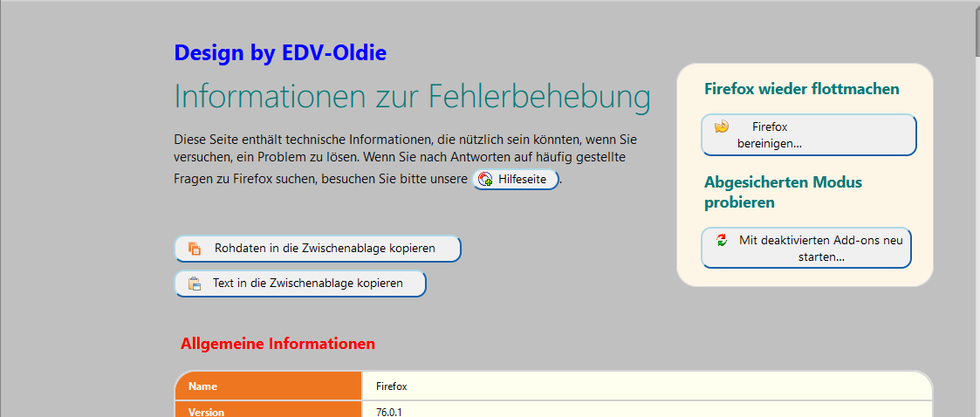Click the 'Design by EDV-Oldie' heading
The height and width of the screenshot is (417, 980).
280,53
